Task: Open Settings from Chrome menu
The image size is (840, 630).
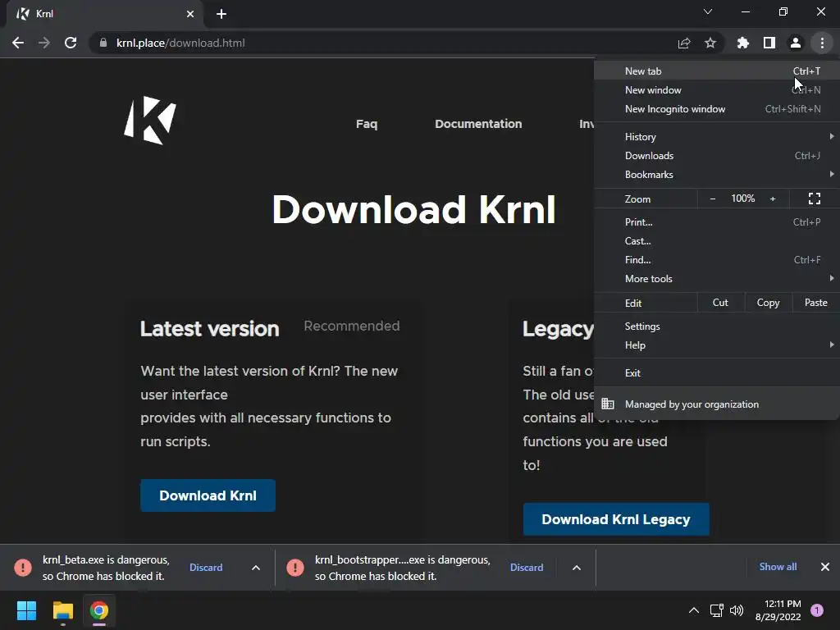Action: 717,326
